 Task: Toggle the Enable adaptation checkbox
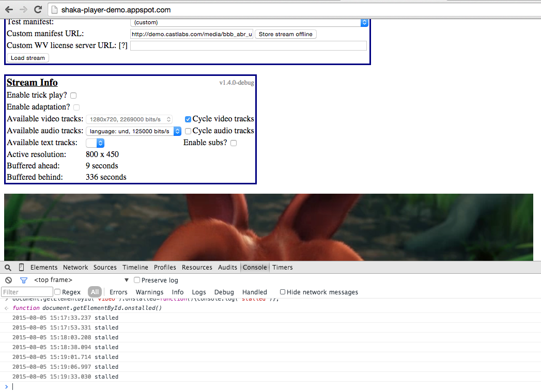(76, 107)
